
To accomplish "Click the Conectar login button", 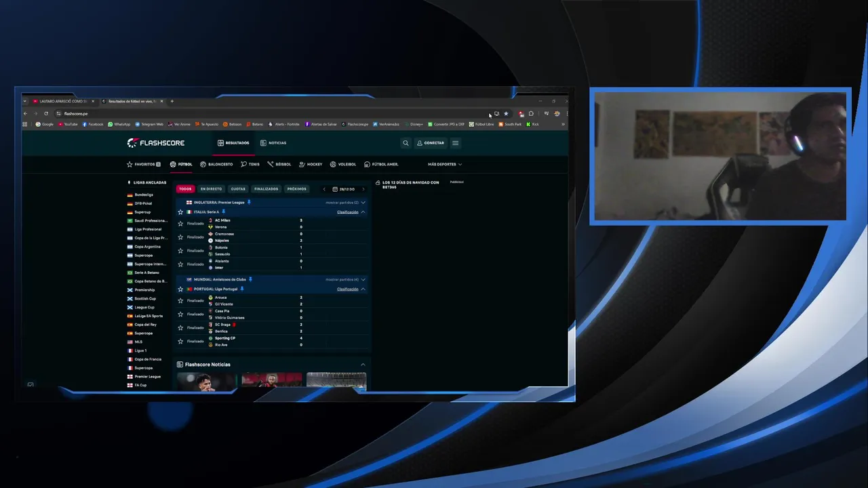I will click(431, 143).
